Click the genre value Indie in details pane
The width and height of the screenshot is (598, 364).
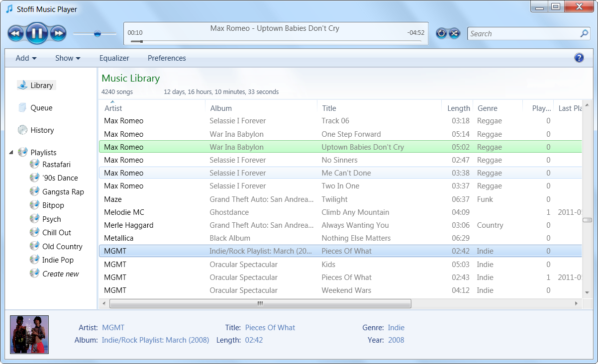(396, 328)
